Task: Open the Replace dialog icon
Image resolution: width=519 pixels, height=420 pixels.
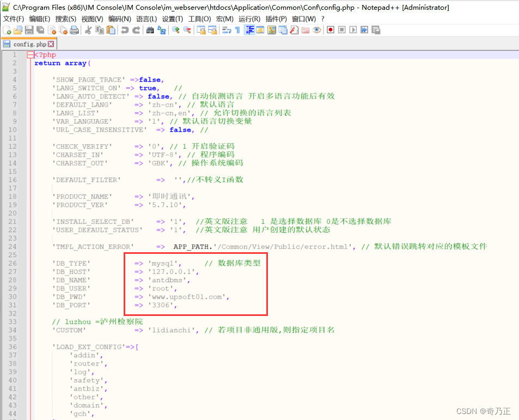Action: [x=162, y=30]
